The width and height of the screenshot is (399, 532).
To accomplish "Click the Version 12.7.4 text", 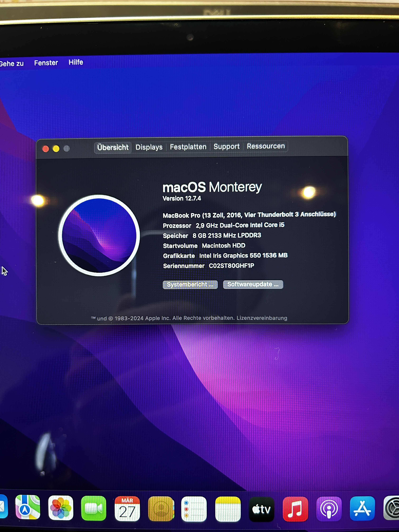I will 182,198.
